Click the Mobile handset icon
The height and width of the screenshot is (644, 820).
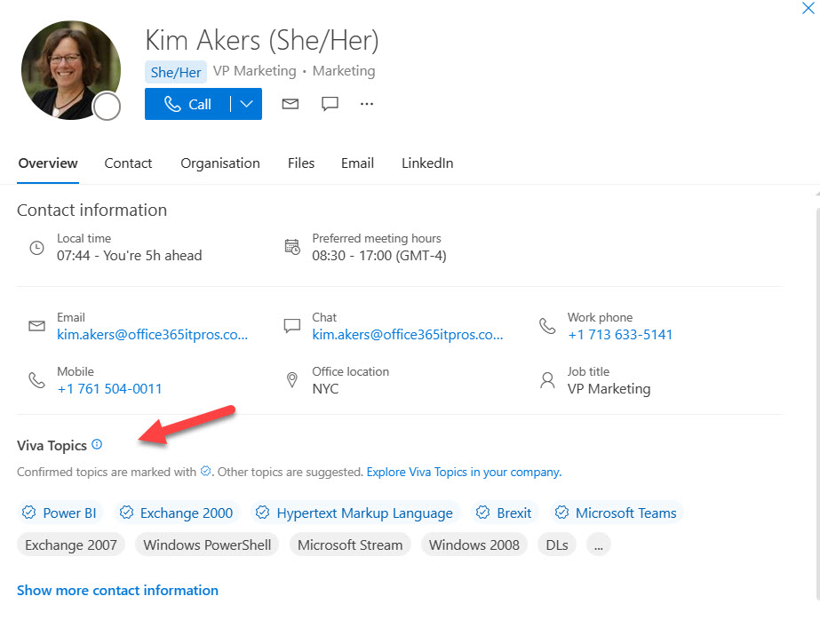pos(36,380)
